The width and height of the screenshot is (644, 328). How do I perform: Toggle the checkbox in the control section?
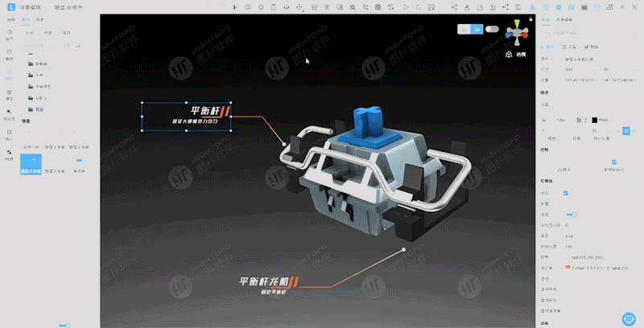613,162
